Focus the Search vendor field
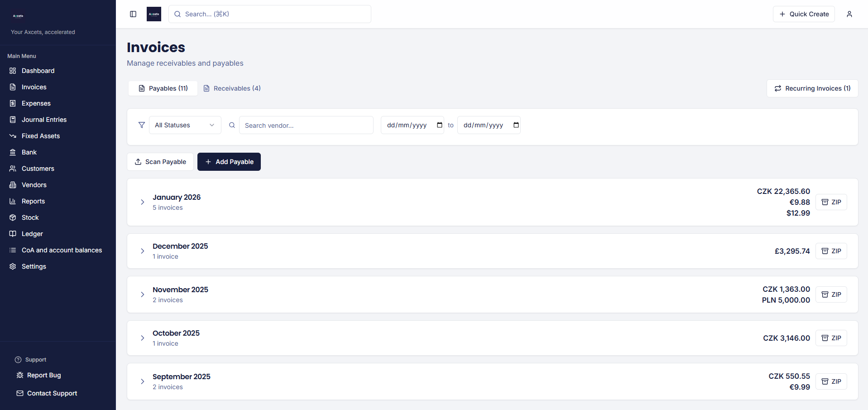The width and height of the screenshot is (868, 410). coord(306,125)
